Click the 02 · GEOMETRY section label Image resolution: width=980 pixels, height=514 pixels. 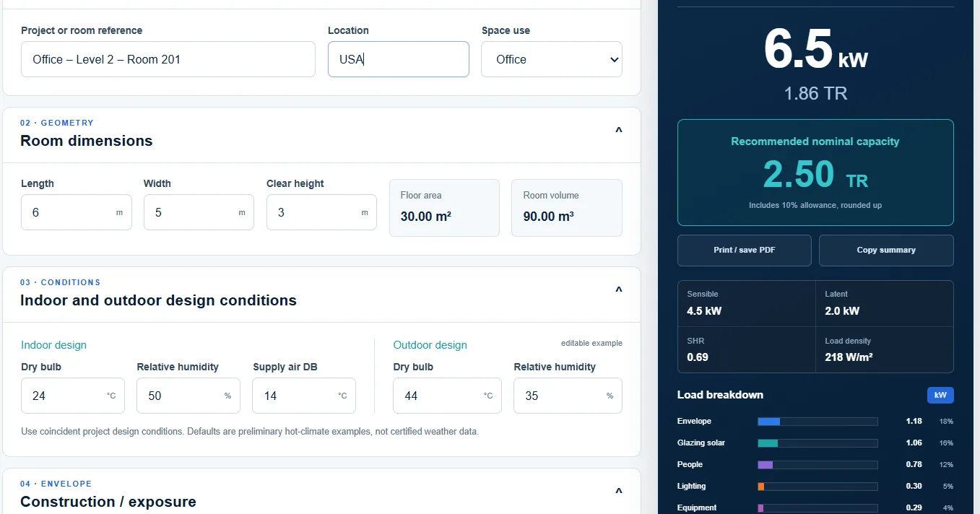click(57, 123)
